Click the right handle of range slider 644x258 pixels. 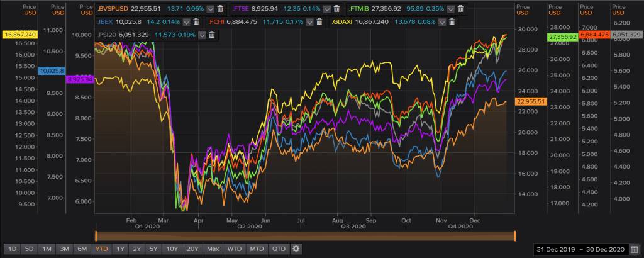[514, 235]
